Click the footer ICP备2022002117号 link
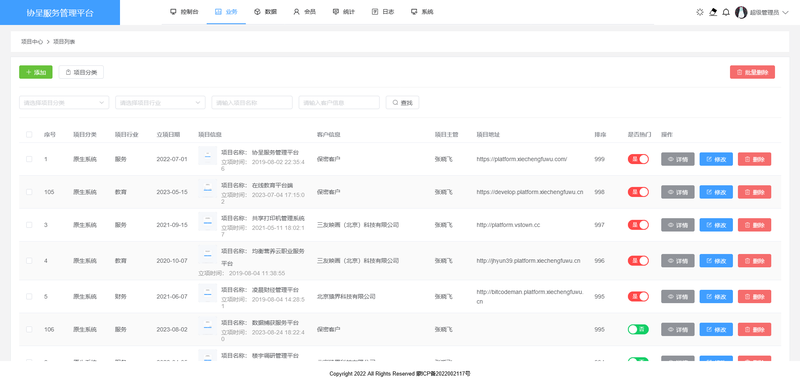The height and width of the screenshot is (386, 800). pos(443,374)
